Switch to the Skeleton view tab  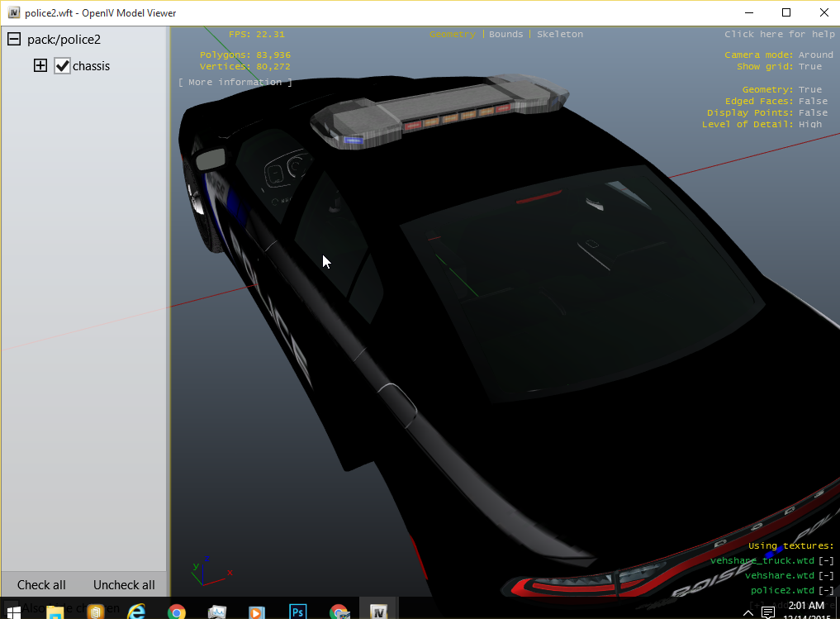click(560, 35)
